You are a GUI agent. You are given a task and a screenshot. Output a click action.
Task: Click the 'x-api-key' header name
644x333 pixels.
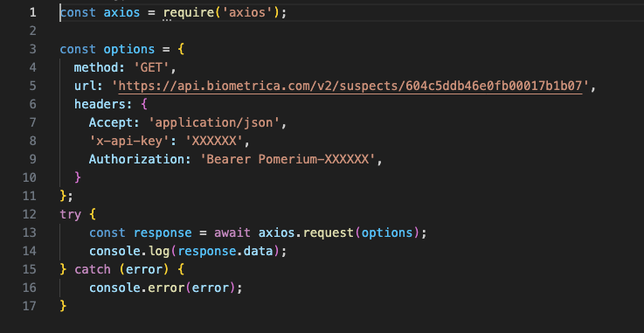tap(130, 141)
